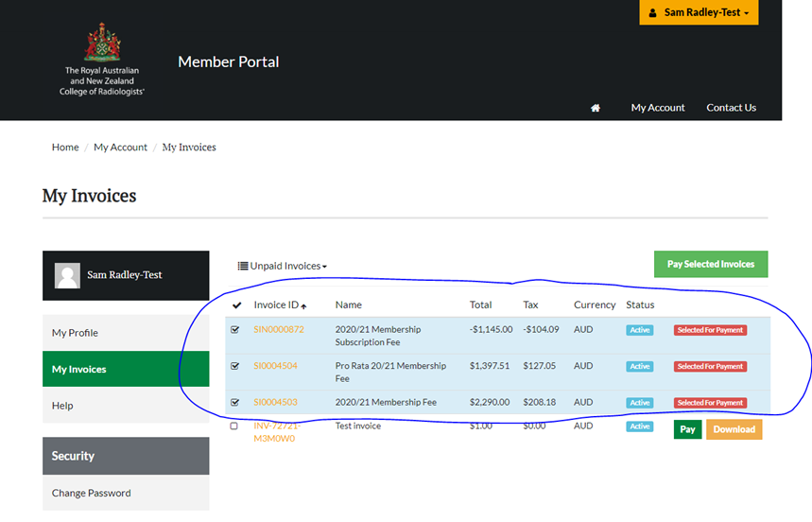
Task: Uncheck the SI0004504 invoice checkbox
Action: [x=235, y=366]
